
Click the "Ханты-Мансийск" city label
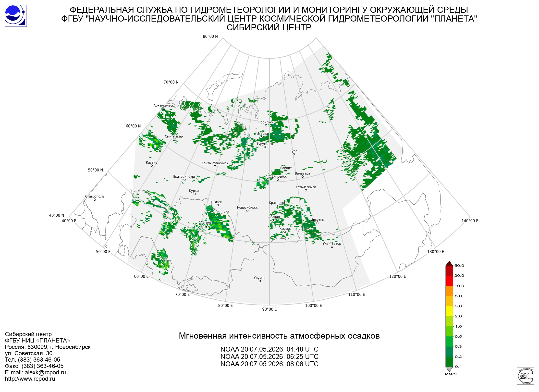pyautogui.click(x=215, y=163)
